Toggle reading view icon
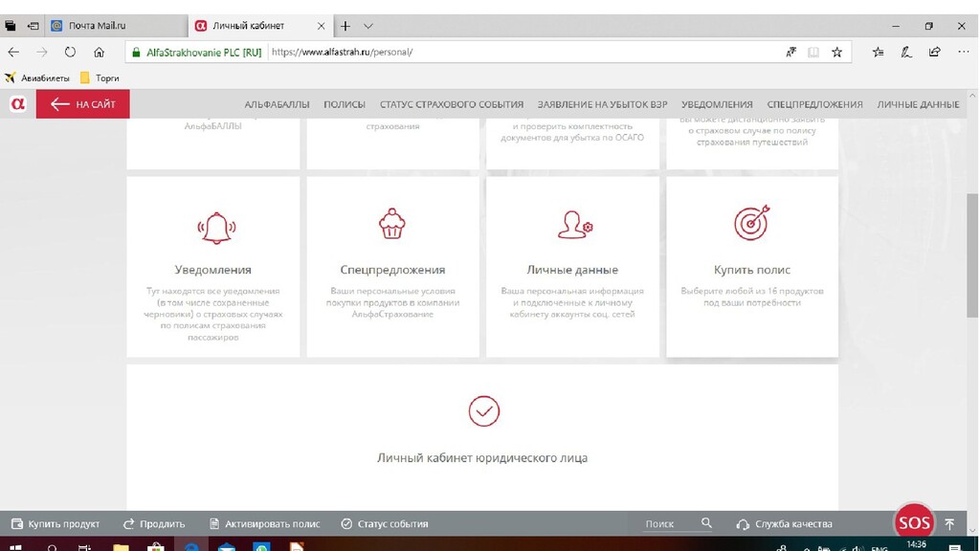This screenshot has height=551, width=980. pos(813,53)
